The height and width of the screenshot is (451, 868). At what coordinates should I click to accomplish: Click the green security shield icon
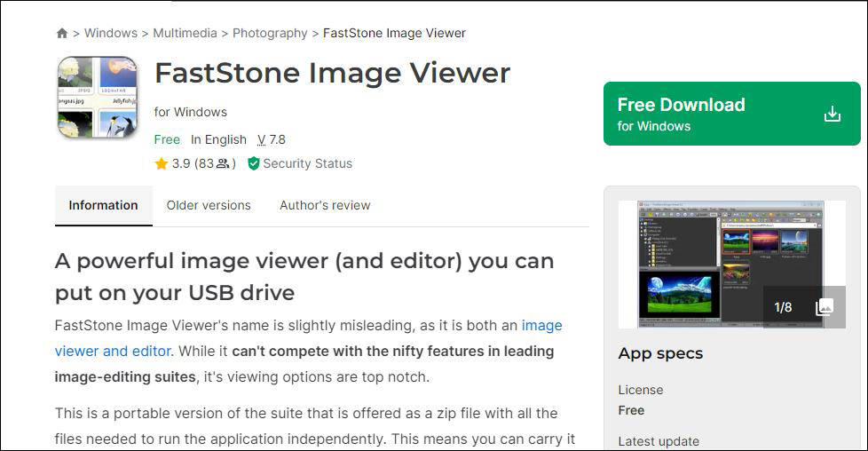254,163
